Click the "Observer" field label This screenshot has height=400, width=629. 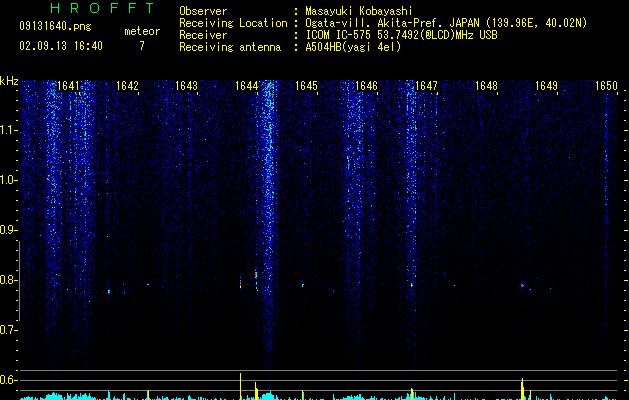click(x=203, y=11)
